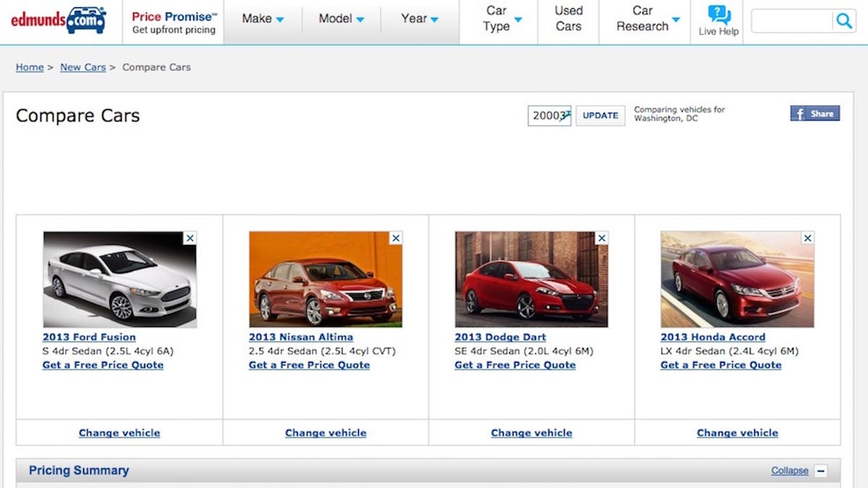Click the search magnifier icon
Viewport: 868px width, 488px height.
(x=843, y=21)
